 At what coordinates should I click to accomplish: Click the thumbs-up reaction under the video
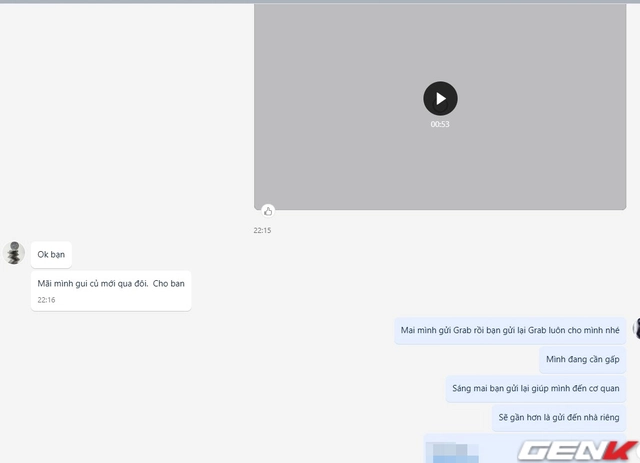[267, 211]
